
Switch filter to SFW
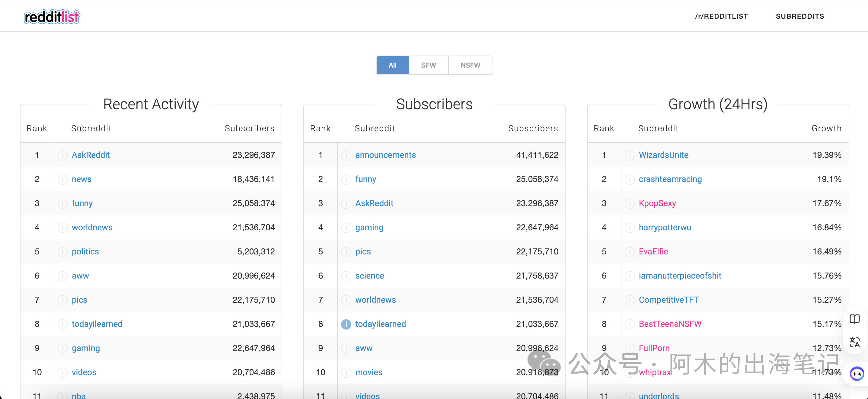428,65
